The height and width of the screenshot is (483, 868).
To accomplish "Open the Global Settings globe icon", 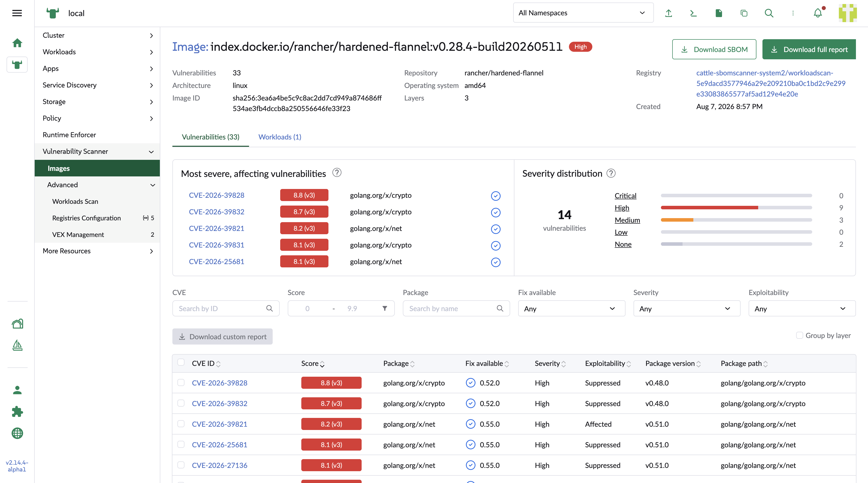I will tap(17, 433).
